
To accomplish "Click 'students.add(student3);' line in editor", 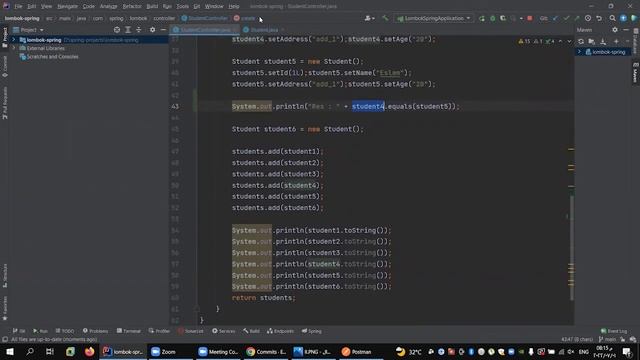I will point(278,174).
